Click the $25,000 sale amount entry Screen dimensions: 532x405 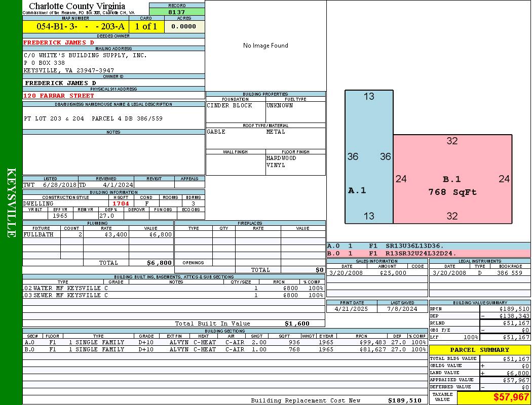(x=393, y=273)
